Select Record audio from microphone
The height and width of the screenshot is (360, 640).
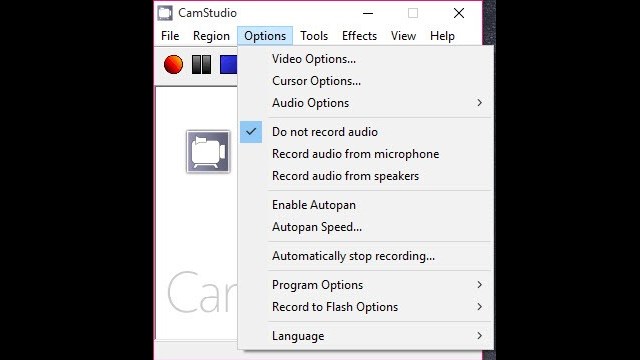click(366, 154)
